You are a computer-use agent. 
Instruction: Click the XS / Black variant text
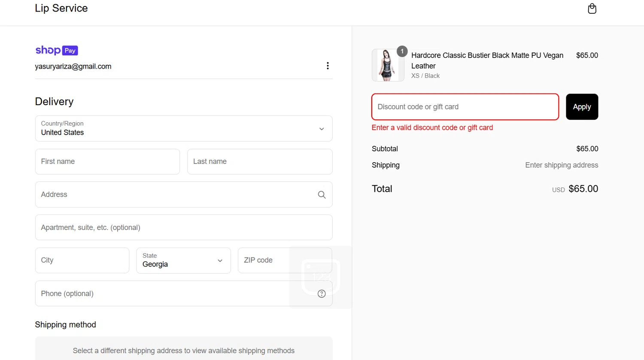point(425,76)
